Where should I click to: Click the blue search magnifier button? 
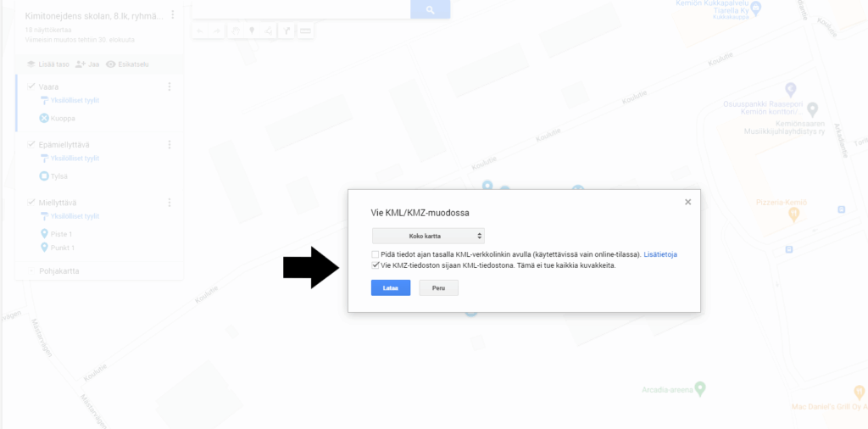point(430,9)
